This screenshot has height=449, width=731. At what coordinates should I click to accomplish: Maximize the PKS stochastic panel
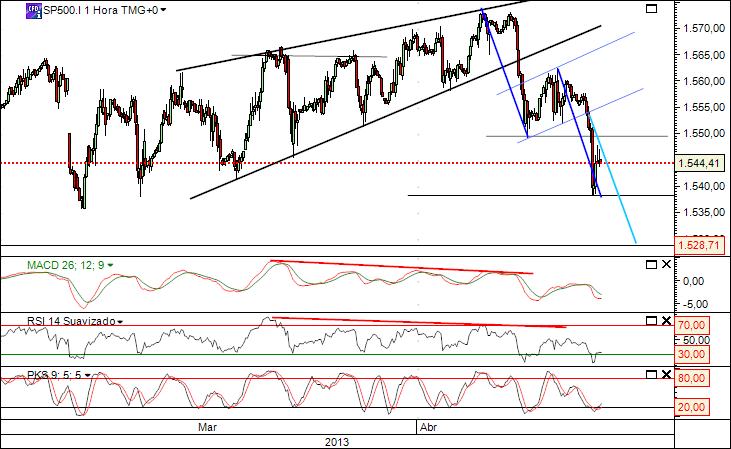[x=651, y=374]
